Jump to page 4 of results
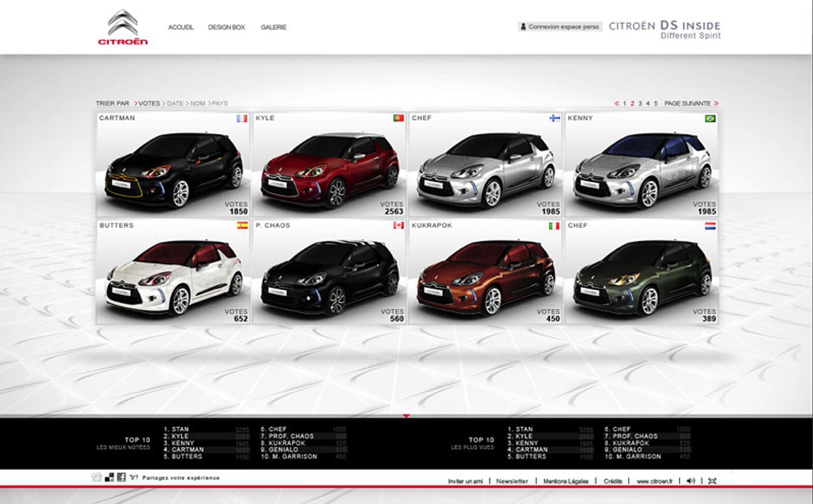Image resolution: width=813 pixels, height=504 pixels. click(648, 103)
